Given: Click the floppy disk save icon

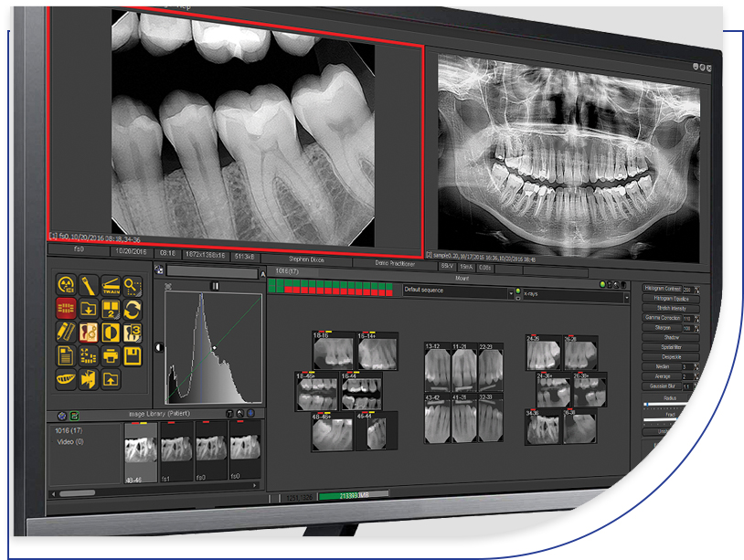Looking at the screenshot, I should [133, 355].
